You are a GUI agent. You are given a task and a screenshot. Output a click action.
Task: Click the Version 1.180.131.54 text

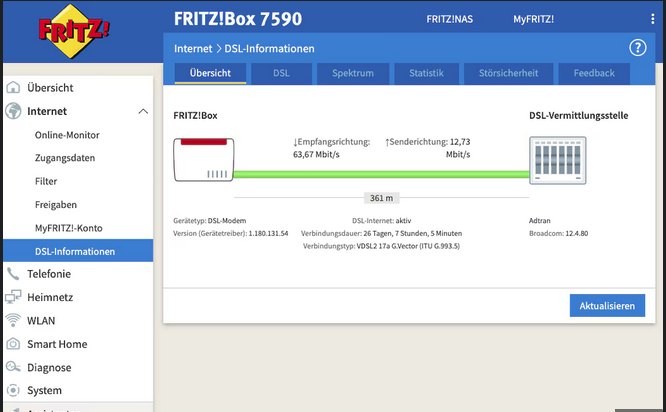[x=231, y=234]
